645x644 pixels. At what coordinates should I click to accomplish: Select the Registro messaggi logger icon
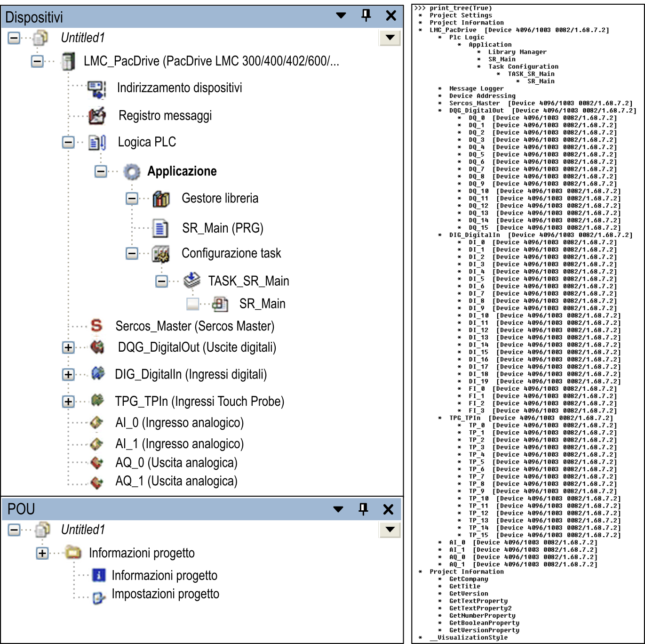(x=97, y=116)
